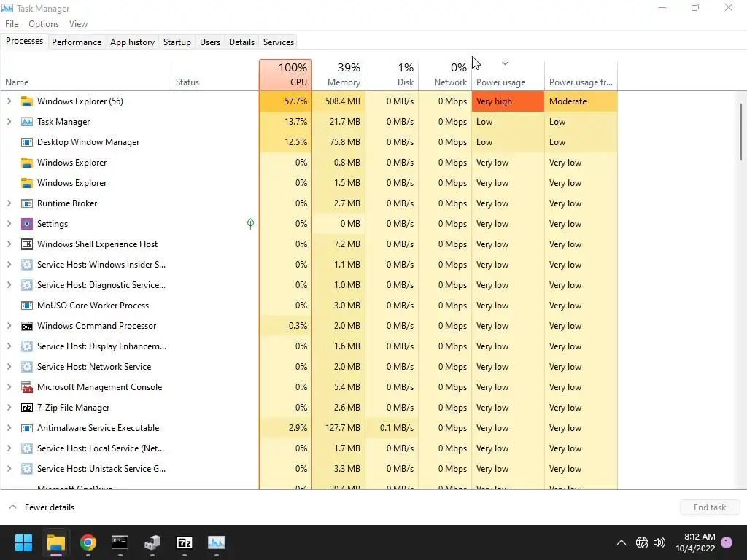
Task: Switch to 7-Zip in the taskbar
Action: [x=185, y=542]
